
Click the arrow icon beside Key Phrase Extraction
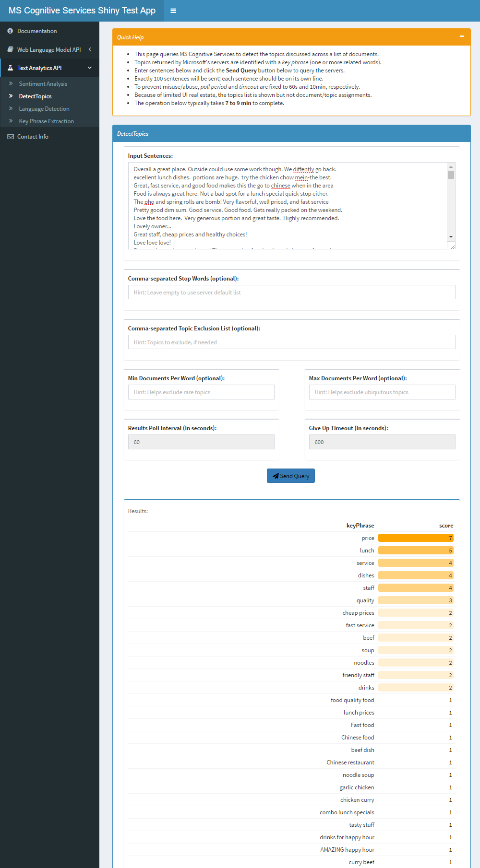[11, 121]
